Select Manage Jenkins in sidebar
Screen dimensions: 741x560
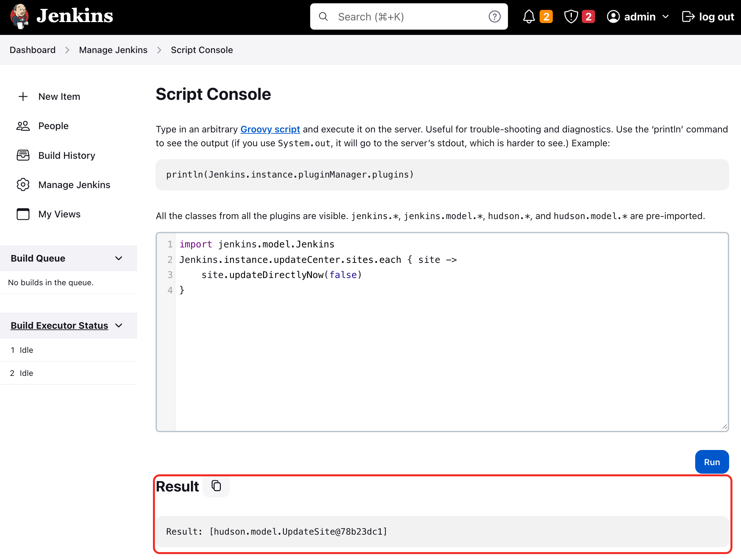[x=74, y=185]
